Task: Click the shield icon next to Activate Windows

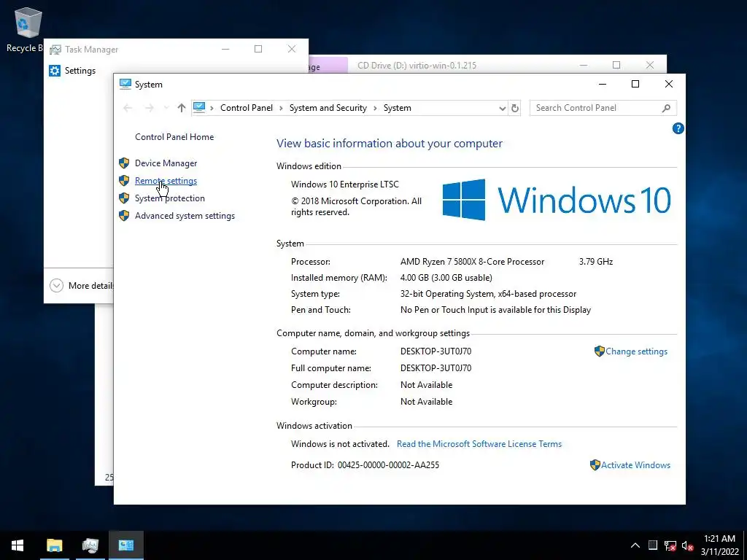Action: (x=595, y=465)
